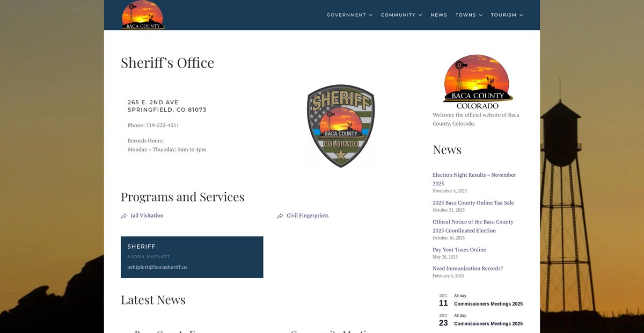Open the Towns menu item
The height and width of the screenshot is (333, 644).
466,15
